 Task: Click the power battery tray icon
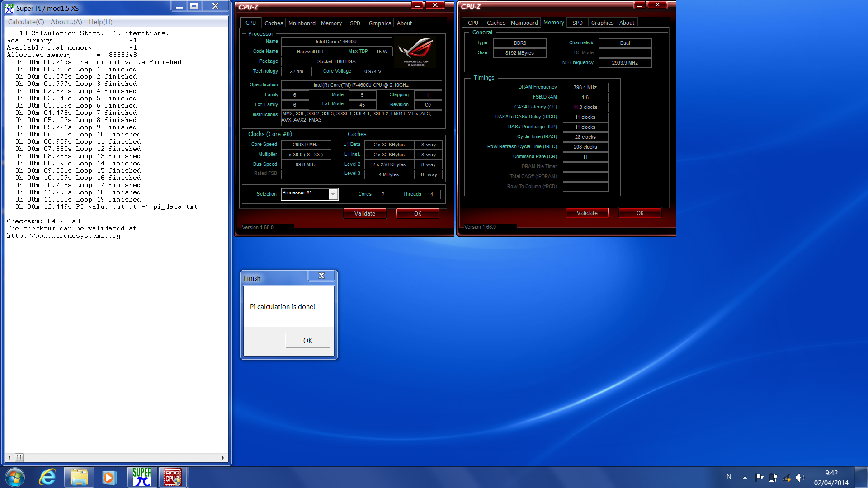[773, 477]
